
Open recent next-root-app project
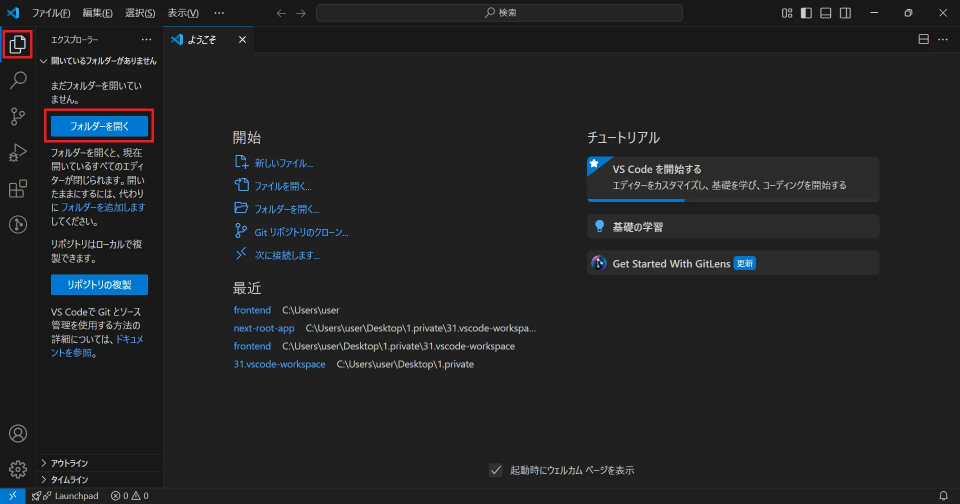click(264, 328)
